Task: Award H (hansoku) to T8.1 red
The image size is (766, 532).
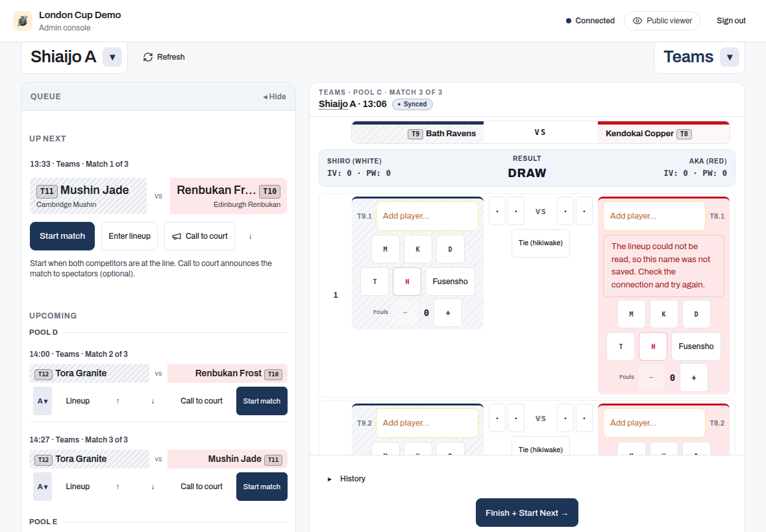Action: (653, 346)
